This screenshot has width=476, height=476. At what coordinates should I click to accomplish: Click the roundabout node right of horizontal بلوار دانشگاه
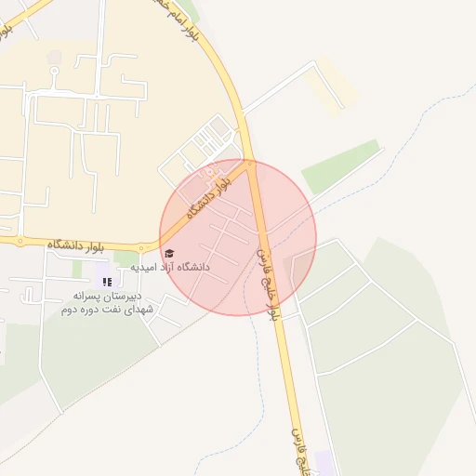(141, 248)
